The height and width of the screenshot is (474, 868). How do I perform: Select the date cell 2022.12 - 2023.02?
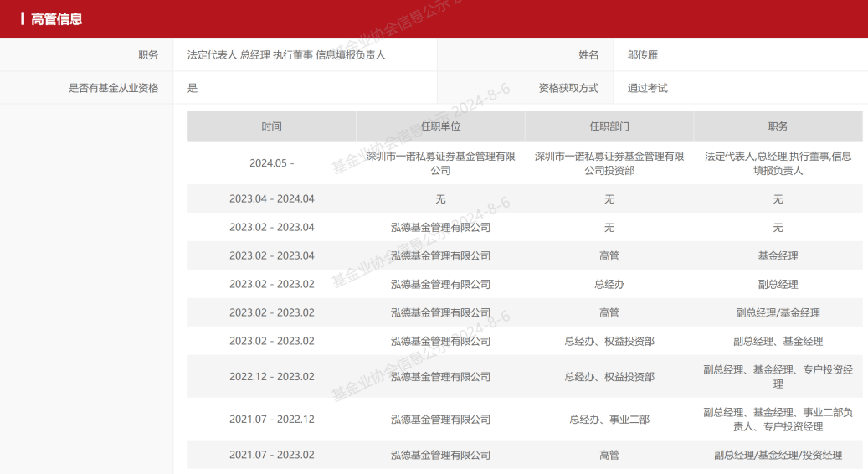(x=272, y=377)
